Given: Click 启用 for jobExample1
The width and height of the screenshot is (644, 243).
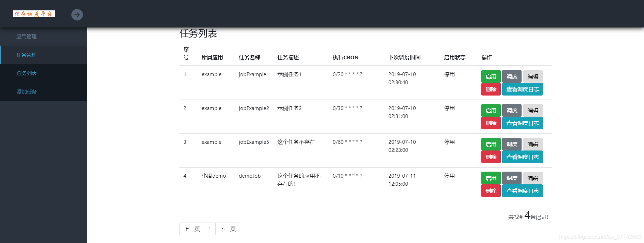Looking at the screenshot, I should click(491, 76).
